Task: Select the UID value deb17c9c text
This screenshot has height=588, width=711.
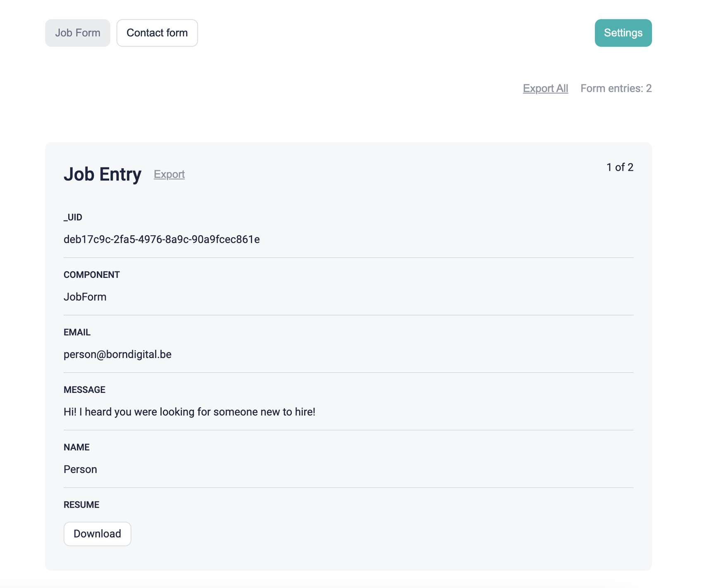Action: click(162, 239)
